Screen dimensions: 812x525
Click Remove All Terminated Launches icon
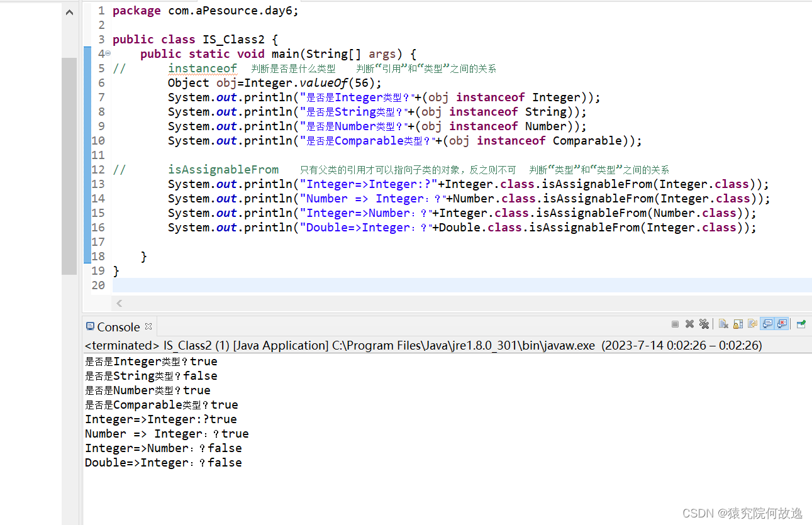coord(704,324)
